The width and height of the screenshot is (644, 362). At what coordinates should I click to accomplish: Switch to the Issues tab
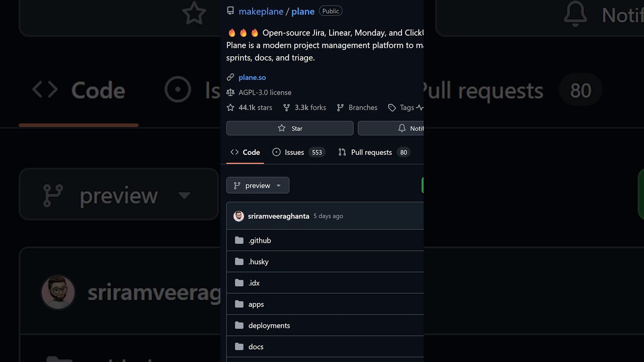coord(299,152)
